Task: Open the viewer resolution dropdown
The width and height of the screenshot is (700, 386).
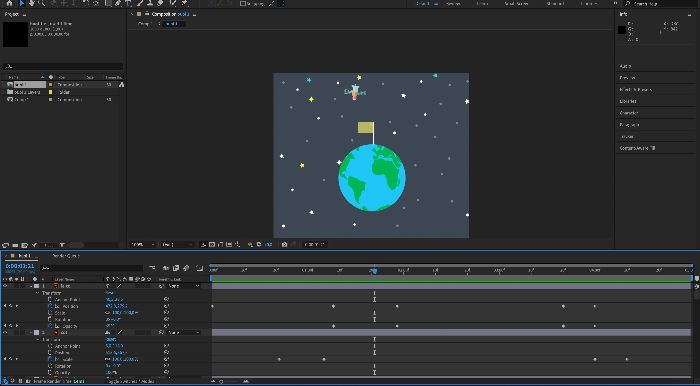Action: [177, 245]
